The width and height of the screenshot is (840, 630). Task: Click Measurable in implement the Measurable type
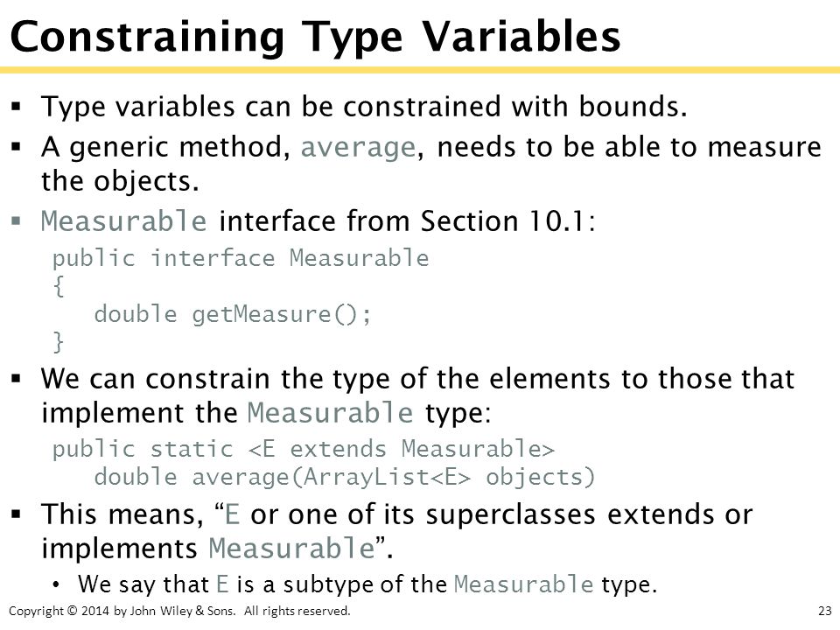coord(330,412)
